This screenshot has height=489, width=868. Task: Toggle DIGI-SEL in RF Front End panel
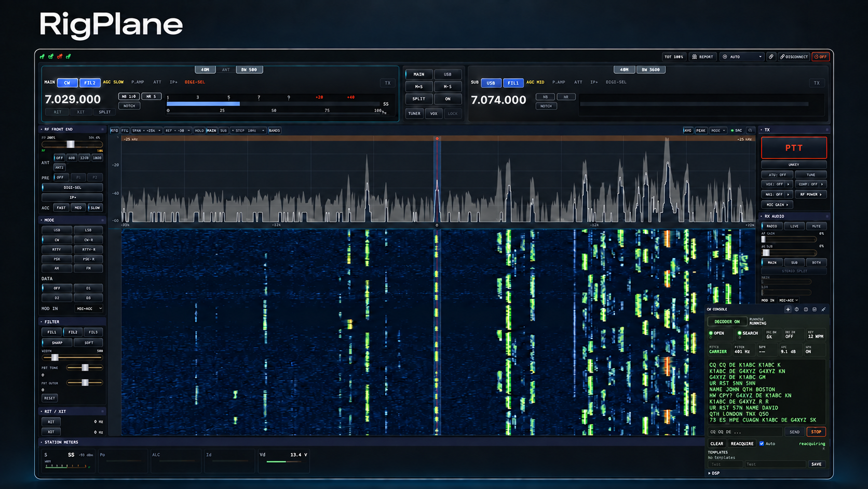[x=72, y=188]
